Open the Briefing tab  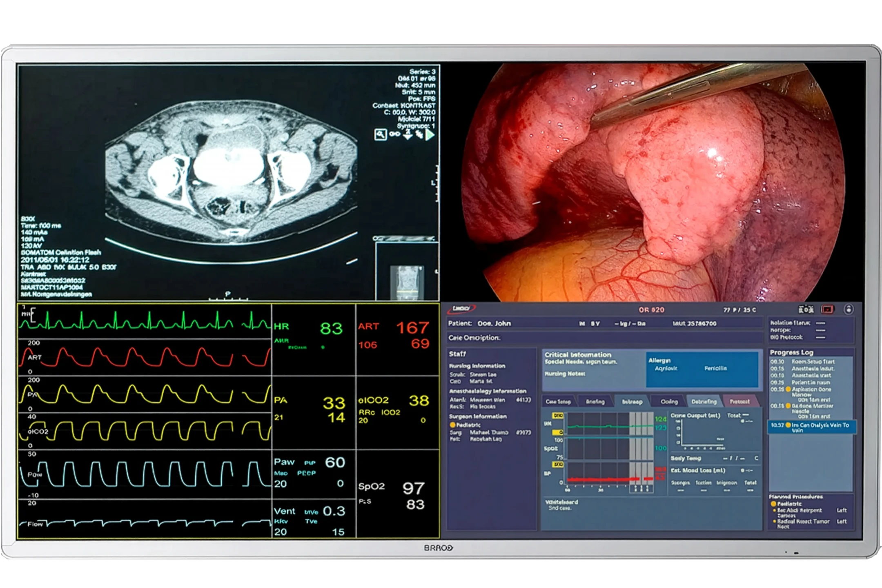595,401
